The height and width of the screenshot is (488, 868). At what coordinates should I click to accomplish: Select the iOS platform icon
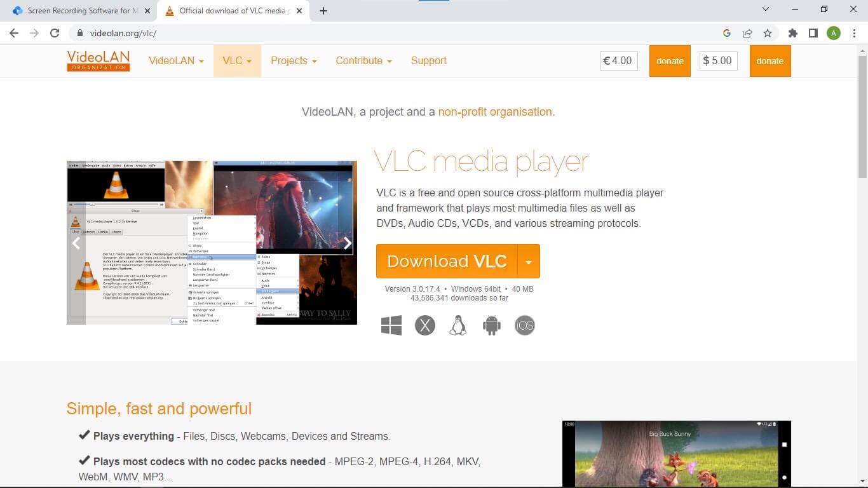pos(525,325)
